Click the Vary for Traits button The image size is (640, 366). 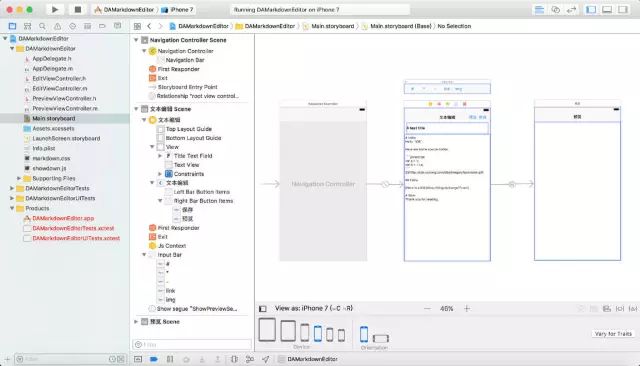pyautogui.click(x=613, y=334)
